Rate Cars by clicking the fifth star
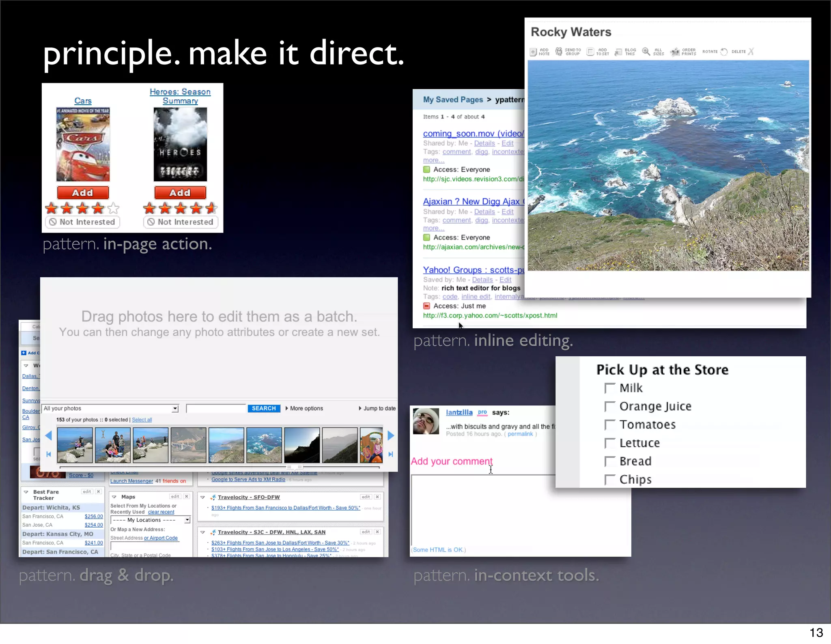Image resolution: width=831 pixels, height=644 pixels. 114,209
